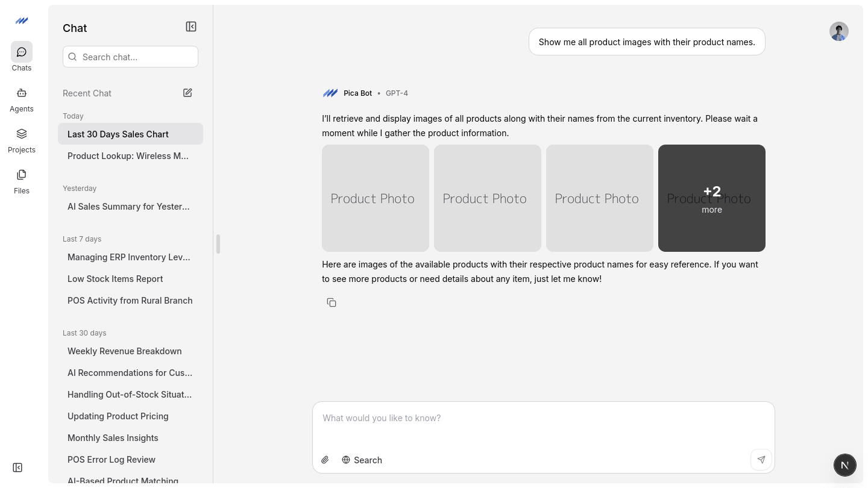Open the third Product Photo thumbnail
The width and height of the screenshot is (868, 488).
(x=600, y=198)
